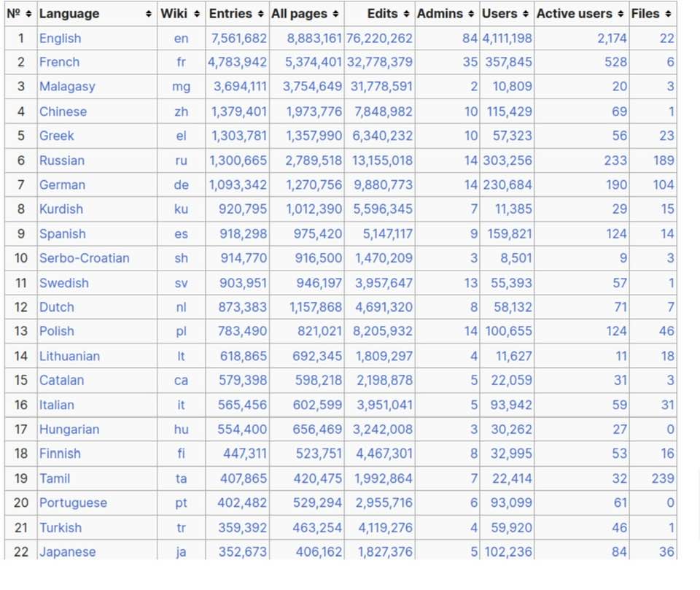Open Russian edits count 13,155,018
This screenshot has height=590, width=700.
coord(383,160)
